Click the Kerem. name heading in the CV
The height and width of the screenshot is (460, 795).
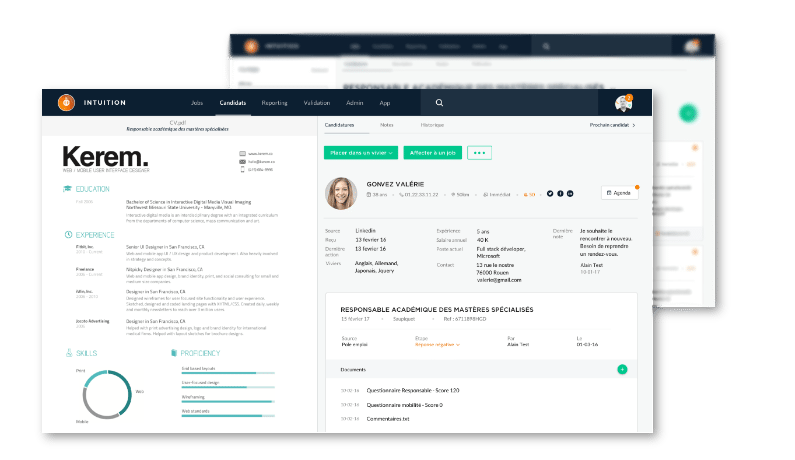105,156
